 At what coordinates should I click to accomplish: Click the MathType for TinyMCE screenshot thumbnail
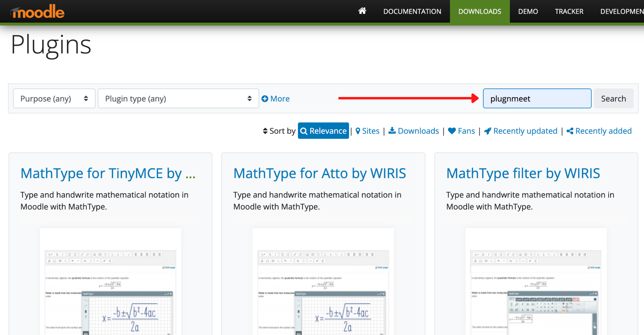click(x=110, y=281)
